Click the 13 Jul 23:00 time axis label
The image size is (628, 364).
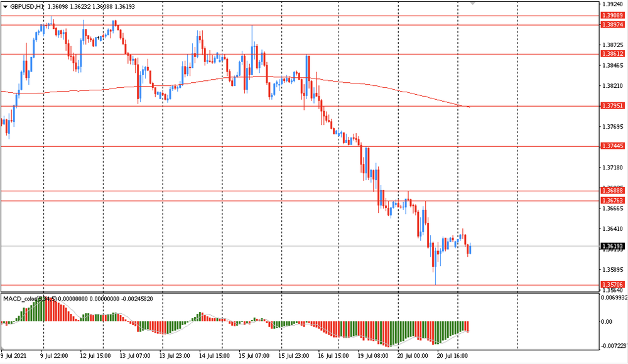175,356
